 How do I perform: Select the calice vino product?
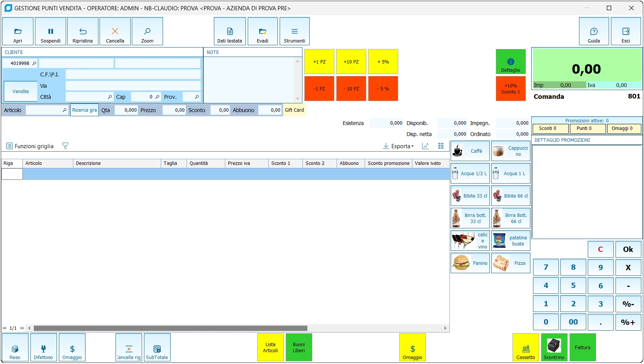(470, 241)
